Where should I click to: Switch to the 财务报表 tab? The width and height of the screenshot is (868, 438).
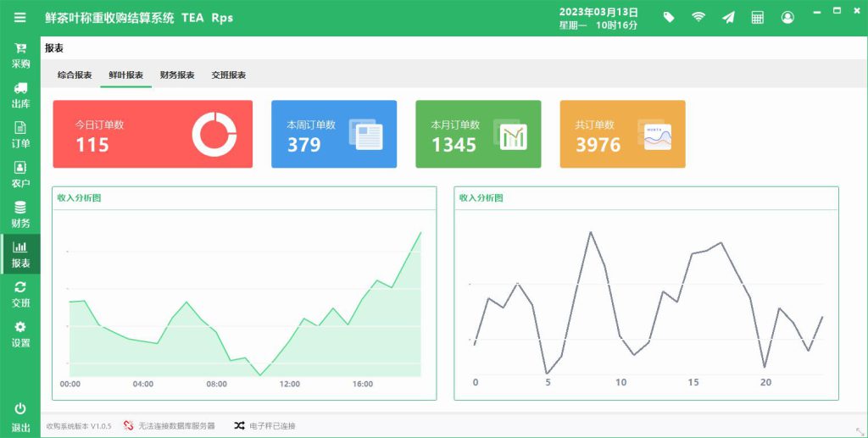coord(177,75)
